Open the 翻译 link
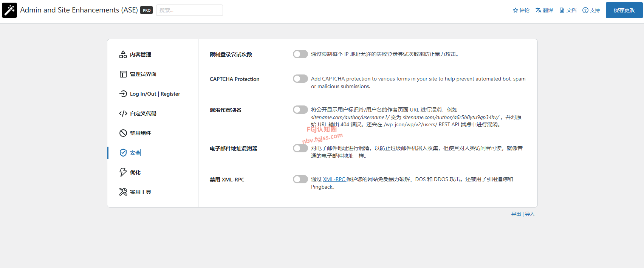644x268 pixels. tap(548, 10)
